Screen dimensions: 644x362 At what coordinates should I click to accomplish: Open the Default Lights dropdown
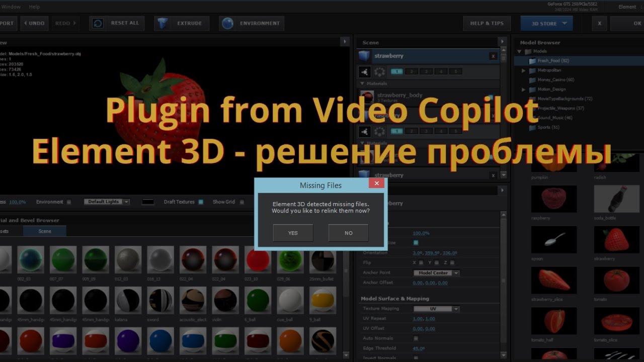click(x=107, y=202)
